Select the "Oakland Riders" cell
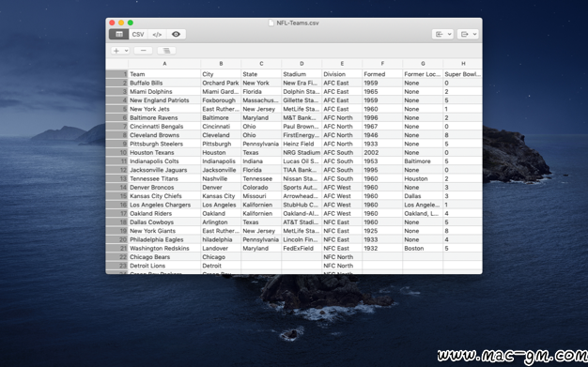 tap(164, 213)
